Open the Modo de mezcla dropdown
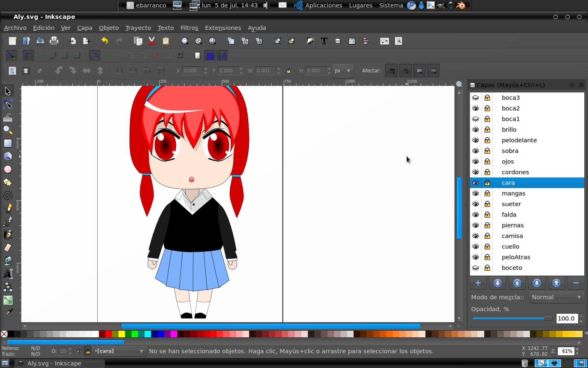Screen dimensions: 588x368 coord(556,297)
